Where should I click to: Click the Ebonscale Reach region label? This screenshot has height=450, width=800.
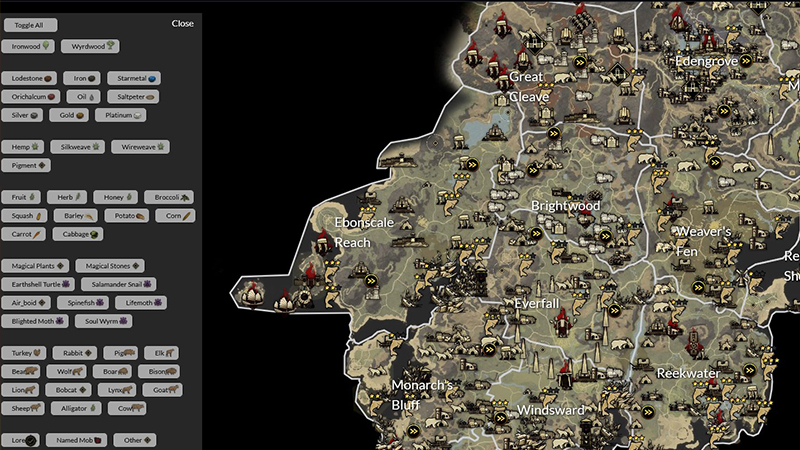coord(363,232)
